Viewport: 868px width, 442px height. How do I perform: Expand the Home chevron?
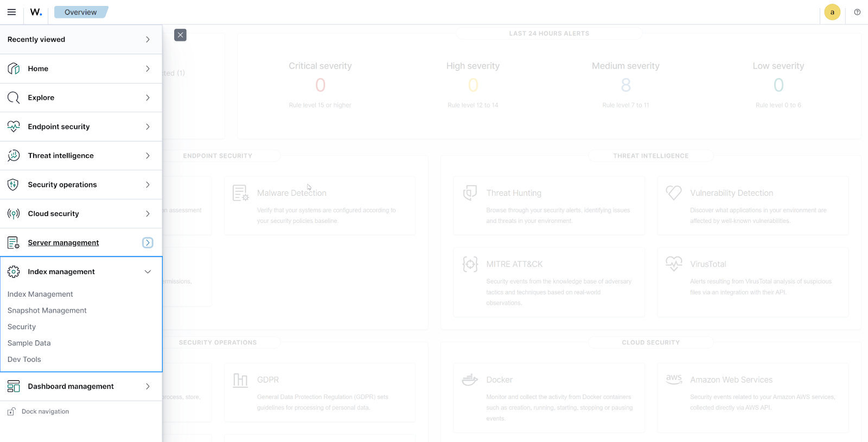click(x=148, y=69)
